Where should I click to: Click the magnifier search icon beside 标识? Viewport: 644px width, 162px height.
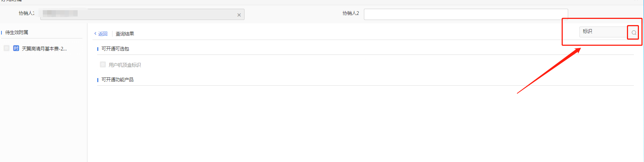click(x=634, y=33)
